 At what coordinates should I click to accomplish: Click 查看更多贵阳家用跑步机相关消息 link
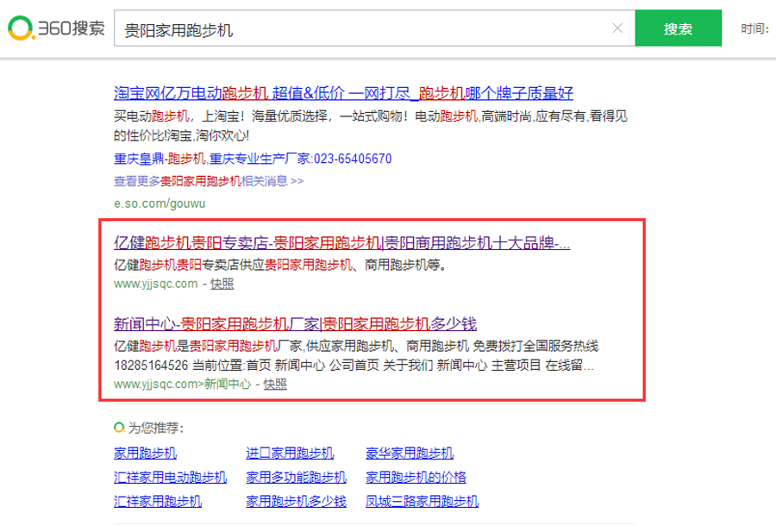tap(209, 181)
